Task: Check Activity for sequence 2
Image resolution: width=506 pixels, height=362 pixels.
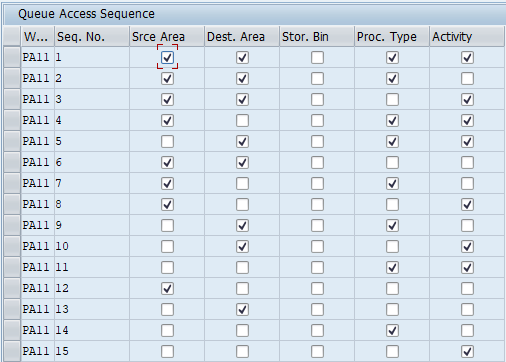Action: [x=467, y=79]
